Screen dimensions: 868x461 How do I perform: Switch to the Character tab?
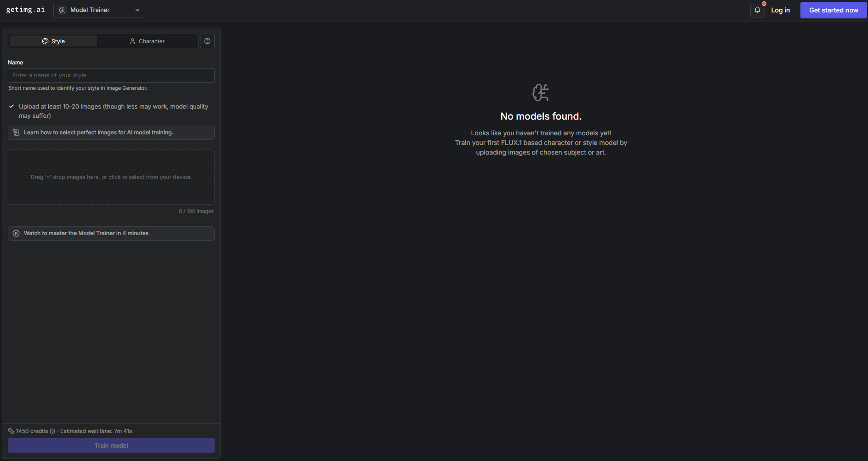coord(147,41)
